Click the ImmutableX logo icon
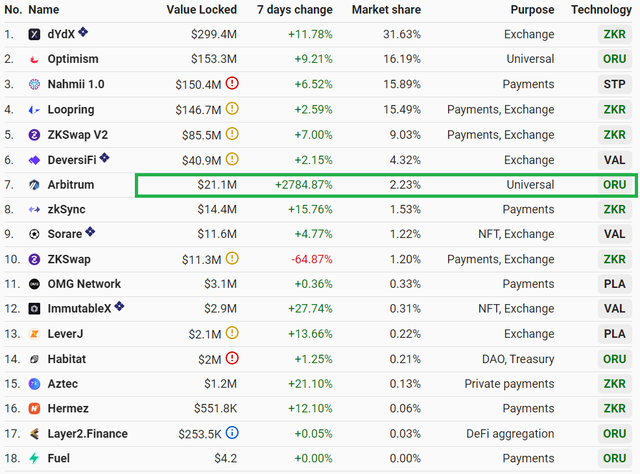The image size is (640, 474). pyautogui.click(x=34, y=309)
